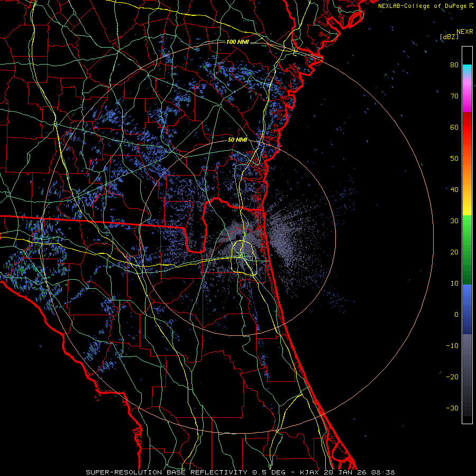This screenshot has width=476, height=476.
Task: Click the 0 value on the dBZ scale
Action: tap(456, 315)
